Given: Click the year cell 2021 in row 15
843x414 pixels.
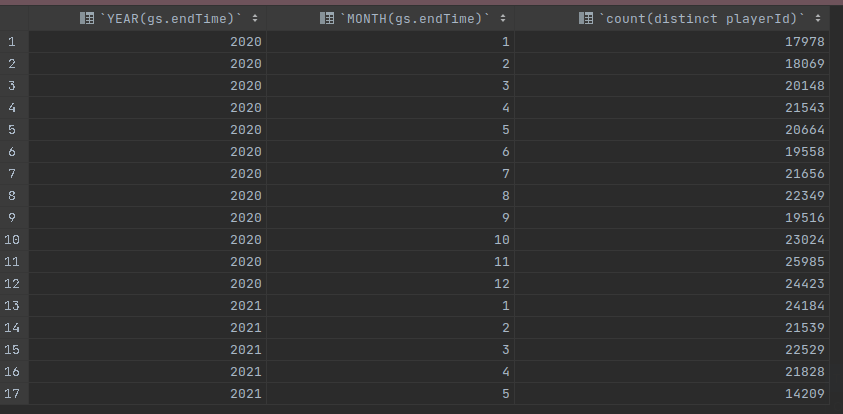Looking at the screenshot, I should click(147, 350).
